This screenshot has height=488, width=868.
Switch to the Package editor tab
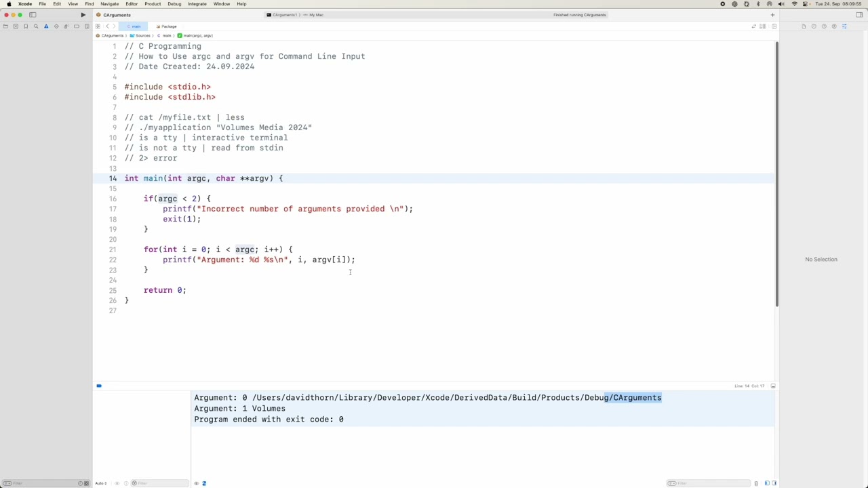(167, 26)
